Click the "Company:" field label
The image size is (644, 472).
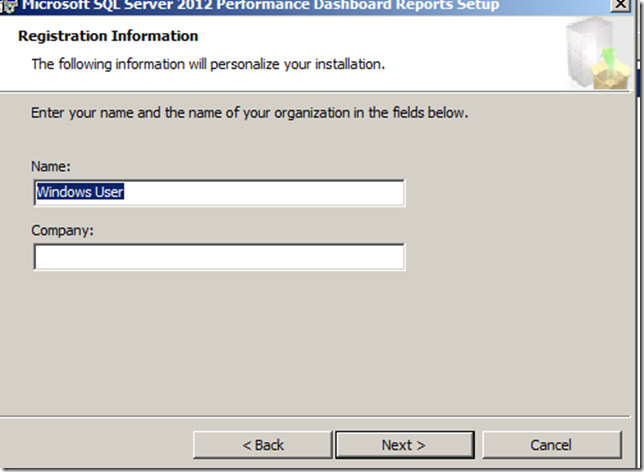coord(61,230)
